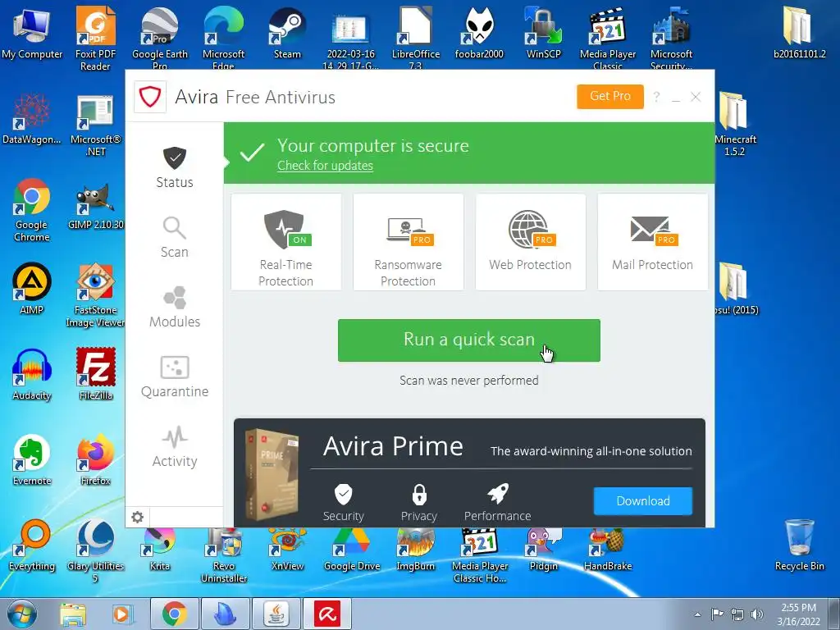Select the Google Chrome desktop icon

pos(32,210)
